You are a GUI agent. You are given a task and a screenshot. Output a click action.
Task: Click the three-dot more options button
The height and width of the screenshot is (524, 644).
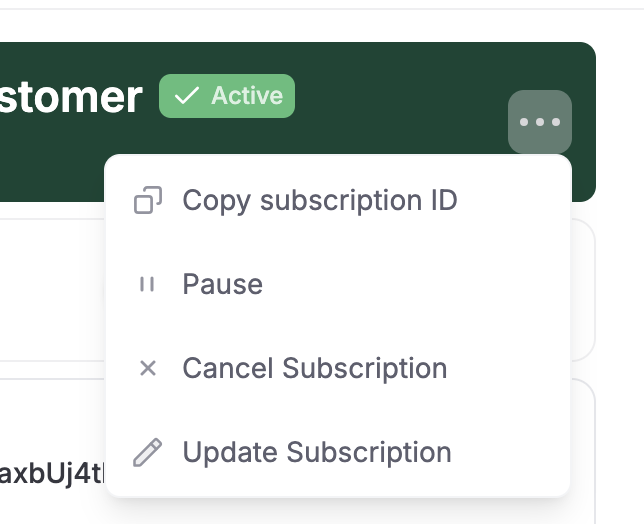pyautogui.click(x=540, y=122)
